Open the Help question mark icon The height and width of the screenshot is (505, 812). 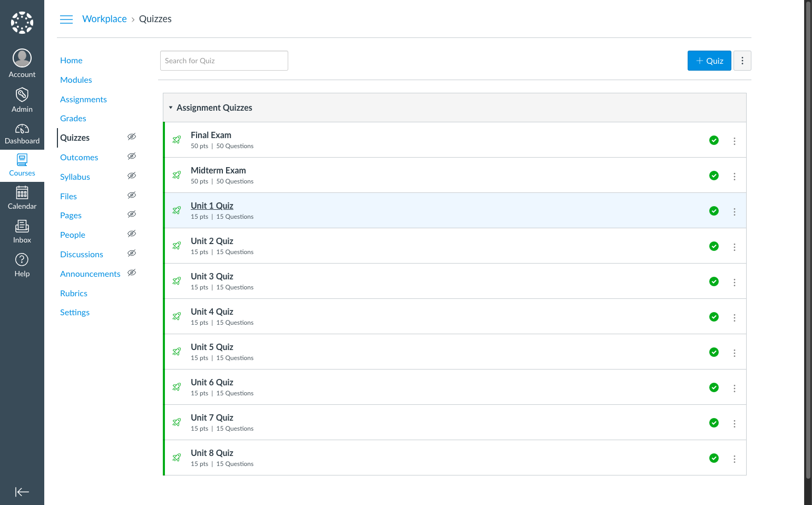click(x=22, y=259)
